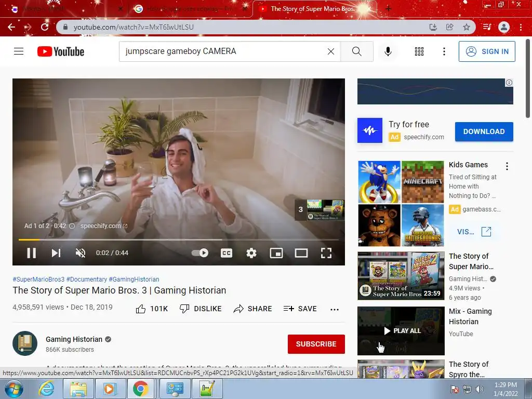Clear the search box with the X
Viewport: 532px width, 399px height.
pos(331,51)
